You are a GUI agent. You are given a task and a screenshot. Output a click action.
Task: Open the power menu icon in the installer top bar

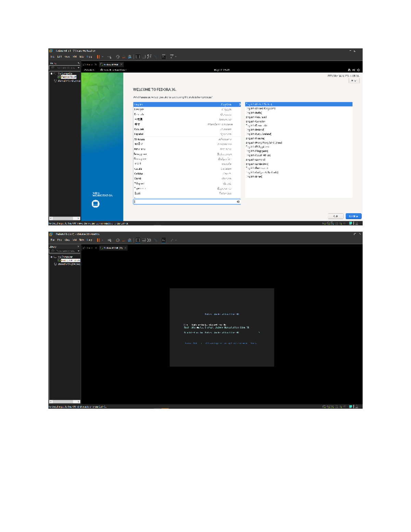(x=359, y=70)
